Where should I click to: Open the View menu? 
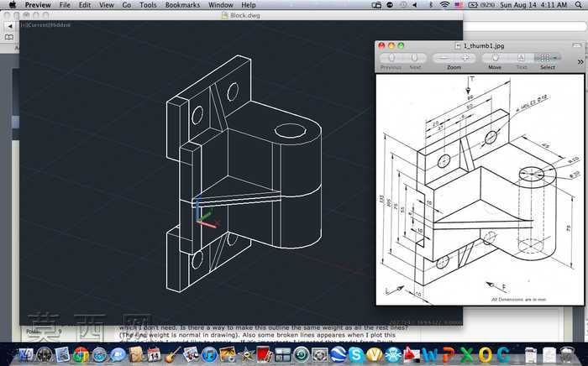[x=107, y=5]
